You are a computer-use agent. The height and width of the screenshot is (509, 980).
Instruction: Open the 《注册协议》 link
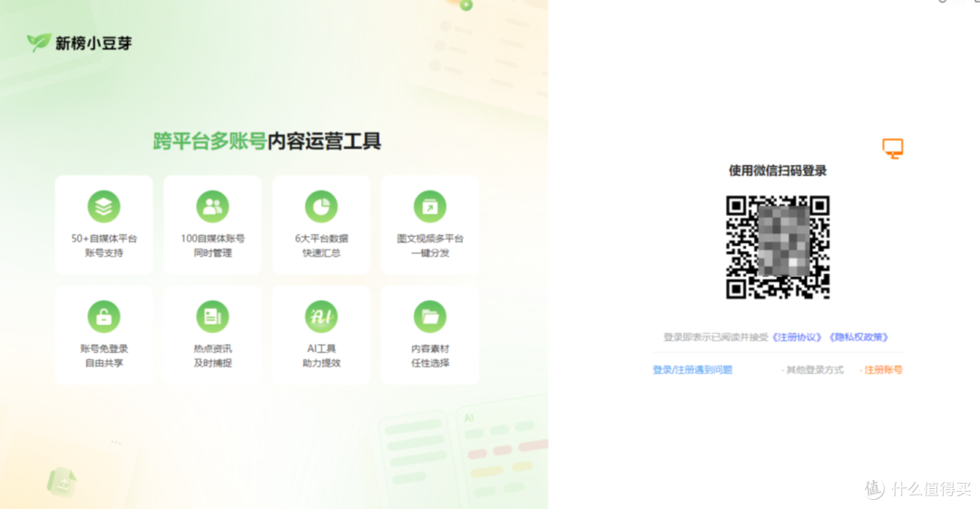click(x=797, y=337)
